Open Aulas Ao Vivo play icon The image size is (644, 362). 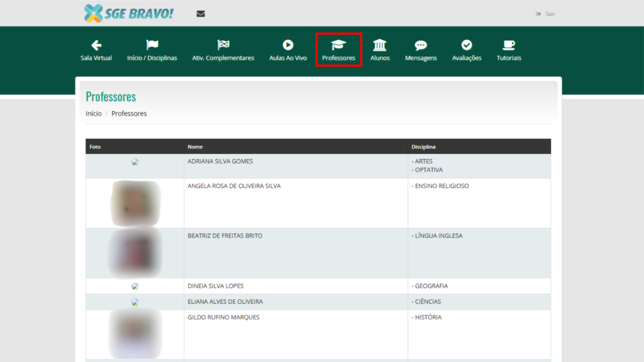tap(288, 45)
